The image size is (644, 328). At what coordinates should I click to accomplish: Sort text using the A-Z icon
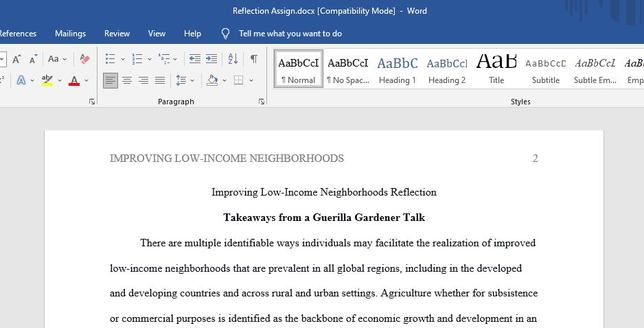(x=233, y=59)
